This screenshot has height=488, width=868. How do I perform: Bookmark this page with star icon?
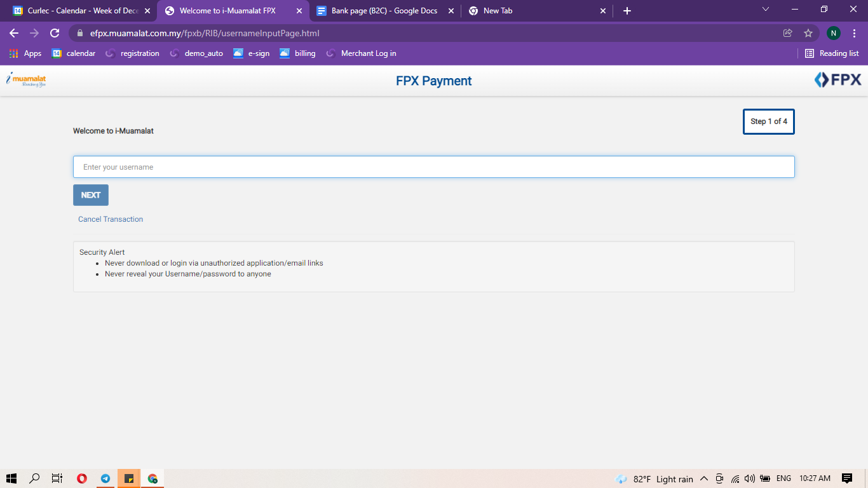(x=808, y=33)
